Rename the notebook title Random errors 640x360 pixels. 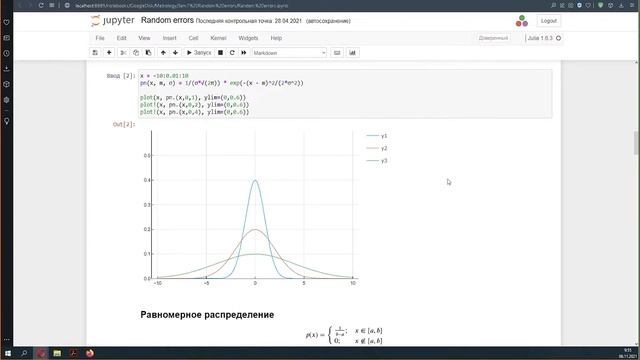pos(167,20)
